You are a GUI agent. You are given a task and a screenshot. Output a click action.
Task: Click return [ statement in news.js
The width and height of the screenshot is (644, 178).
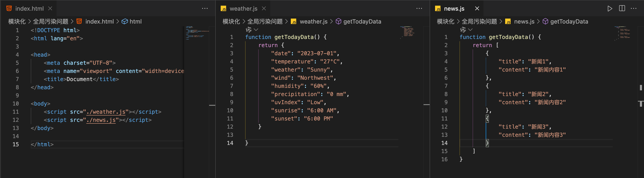(485, 45)
